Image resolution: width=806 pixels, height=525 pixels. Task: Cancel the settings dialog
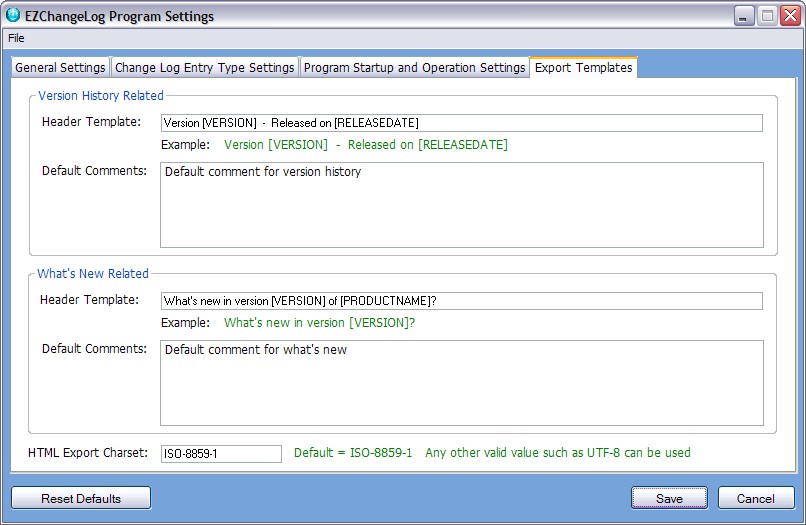(x=756, y=498)
